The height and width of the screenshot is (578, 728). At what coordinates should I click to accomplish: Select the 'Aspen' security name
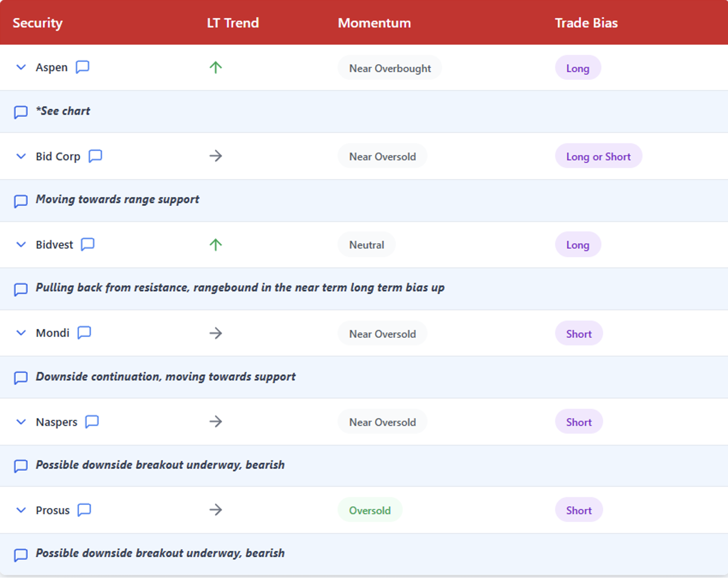tap(52, 68)
